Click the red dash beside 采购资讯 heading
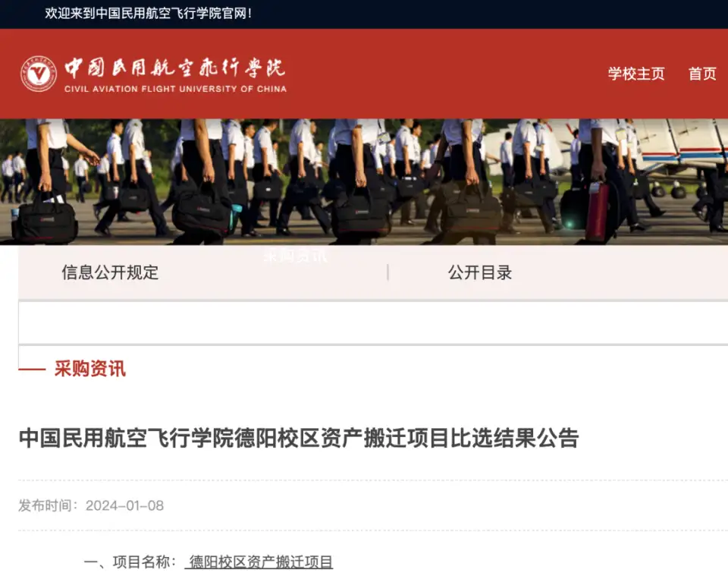Screen dimensions: 728x576 coord(32,370)
